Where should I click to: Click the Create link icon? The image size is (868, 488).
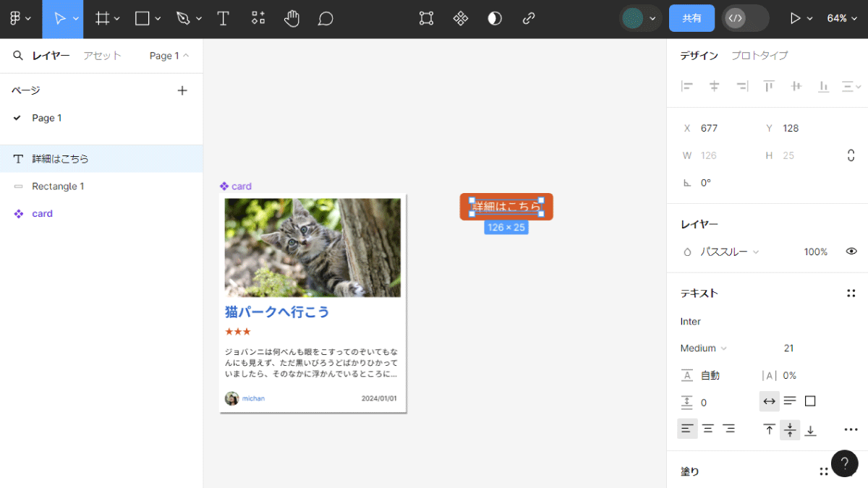pos(529,19)
